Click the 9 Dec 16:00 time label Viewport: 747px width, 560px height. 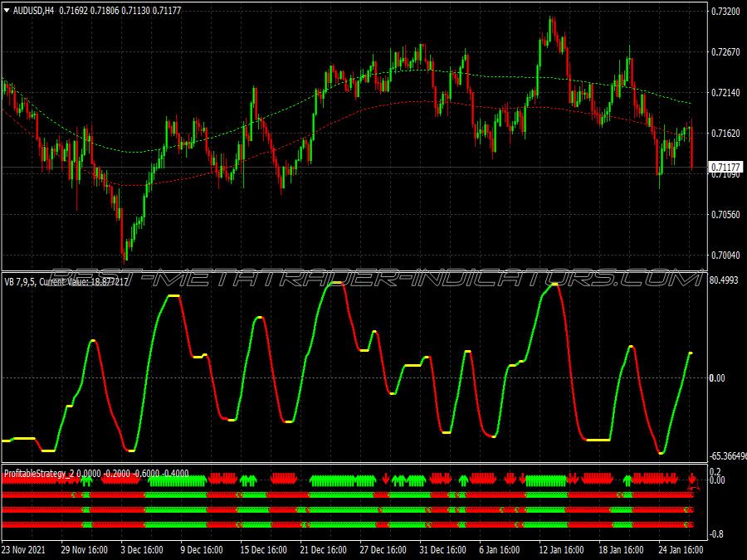click(x=202, y=549)
